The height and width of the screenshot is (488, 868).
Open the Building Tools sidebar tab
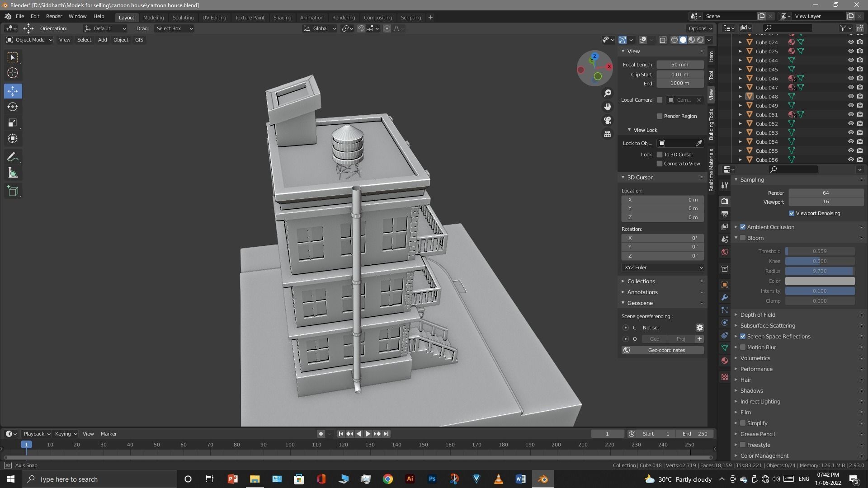tap(711, 124)
